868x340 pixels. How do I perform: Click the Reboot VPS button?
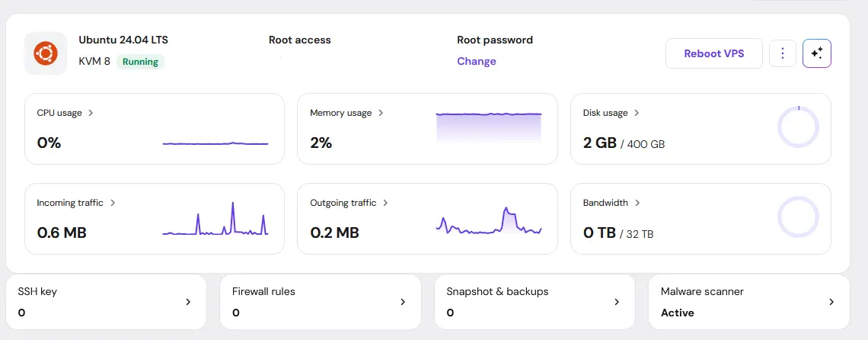point(714,53)
